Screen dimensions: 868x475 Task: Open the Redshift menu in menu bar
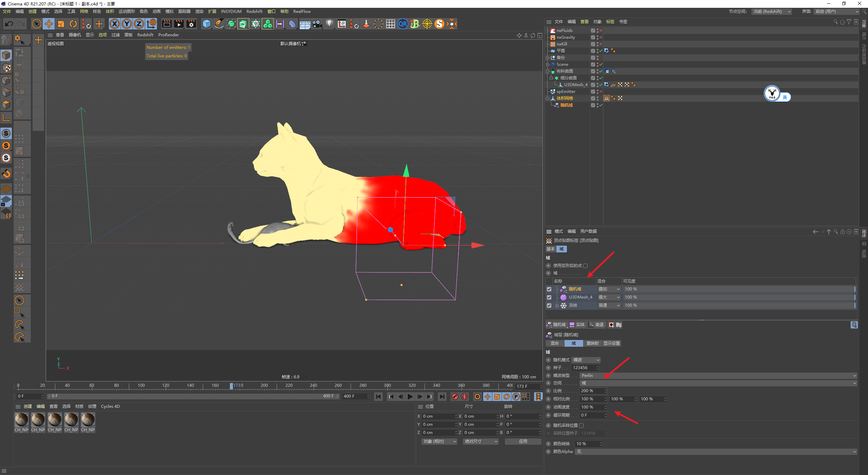254,11
